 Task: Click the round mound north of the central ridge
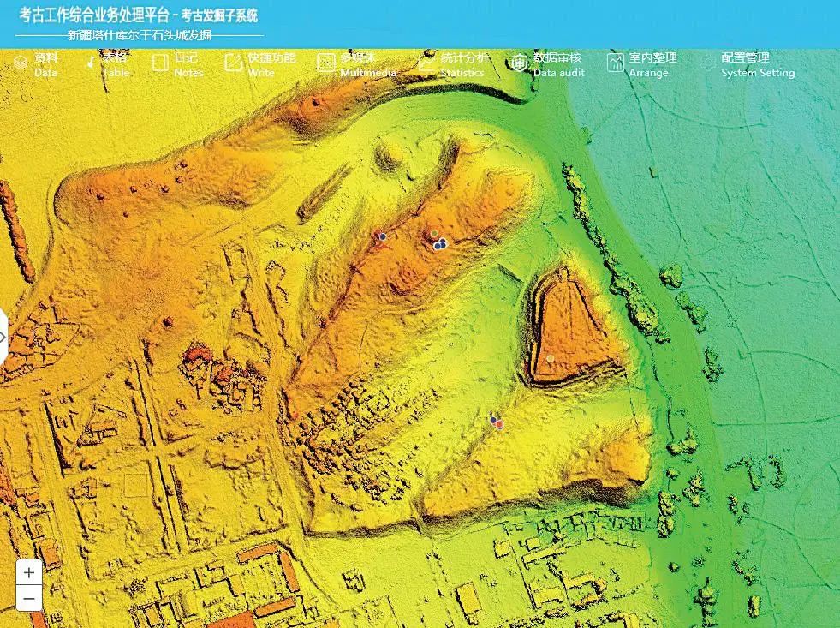391,157
